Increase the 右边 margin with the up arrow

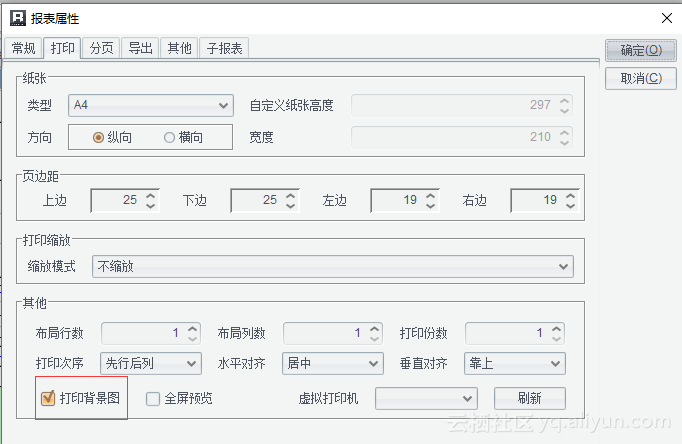coord(571,195)
